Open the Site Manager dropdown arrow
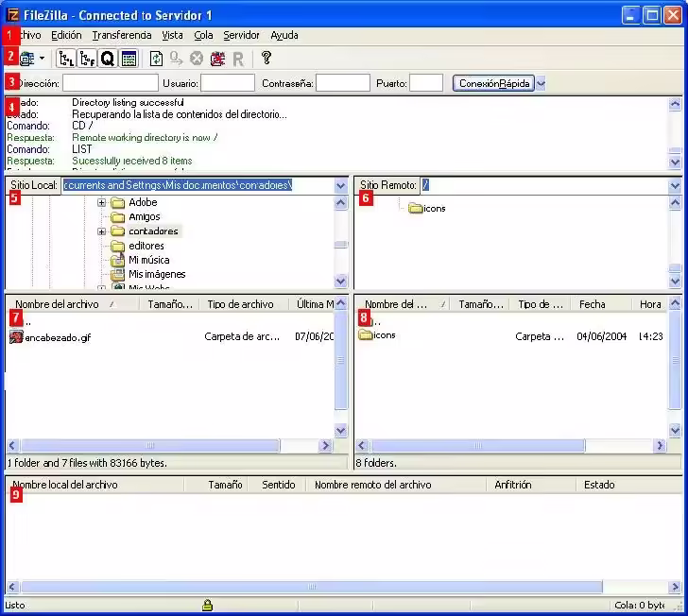688x616 pixels. click(43, 58)
